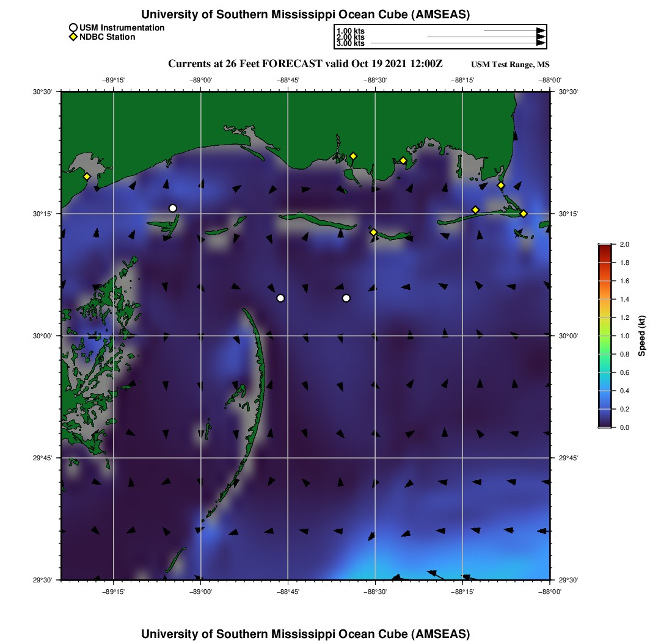Pick the green 1.0 kt level on colorbar
Viewport: 672px width, 641px height.
click(605, 336)
